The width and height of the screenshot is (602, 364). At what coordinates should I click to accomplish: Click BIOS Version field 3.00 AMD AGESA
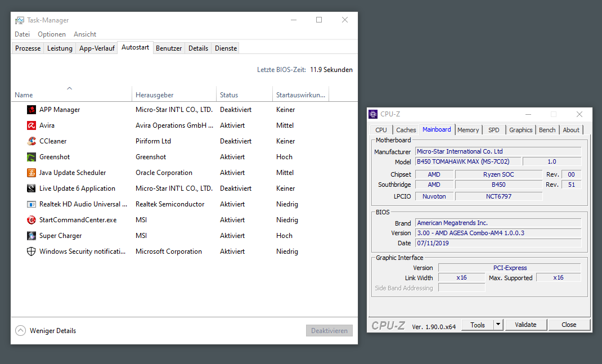click(498, 233)
